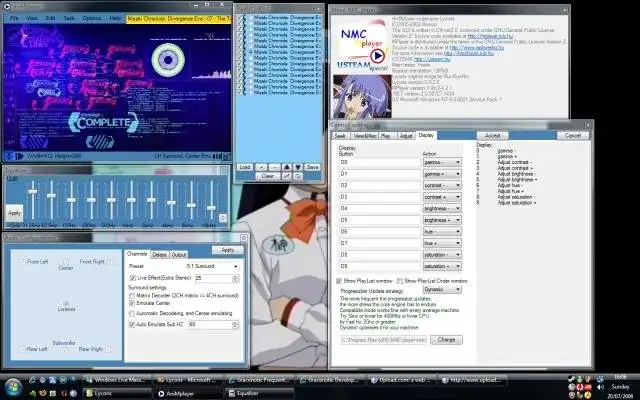This screenshot has width=640, height=400.
Task: Open the D4 action dropdown
Action: coord(442,208)
